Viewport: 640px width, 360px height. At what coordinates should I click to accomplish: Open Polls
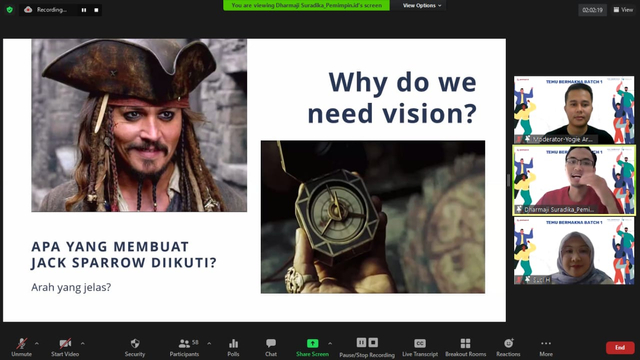(x=233, y=347)
